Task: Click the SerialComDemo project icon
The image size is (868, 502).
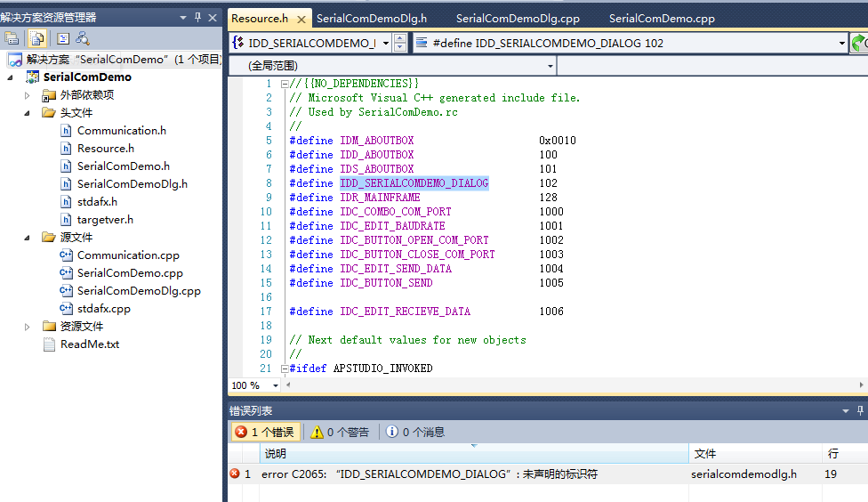Action: 33,77
